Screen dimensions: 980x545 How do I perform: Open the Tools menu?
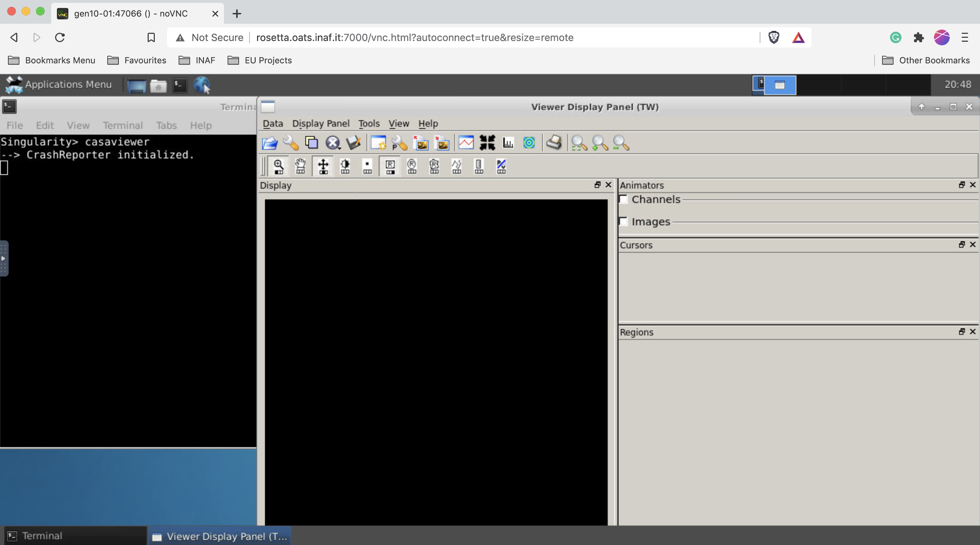pyautogui.click(x=369, y=124)
